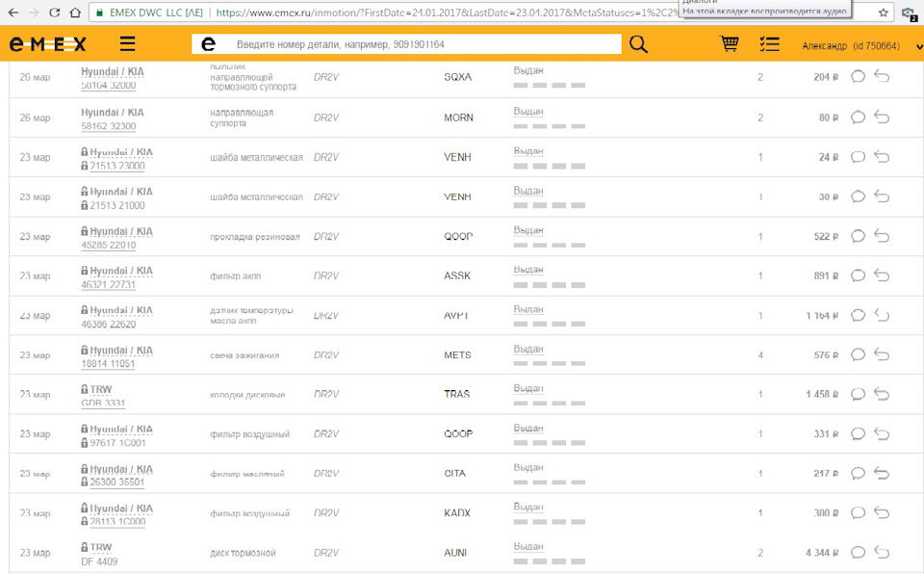The image size is (924, 574).
Task: Open comment bubble for the AUNI 4 344 ₽ row
Action: pyautogui.click(x=858, y=552)
